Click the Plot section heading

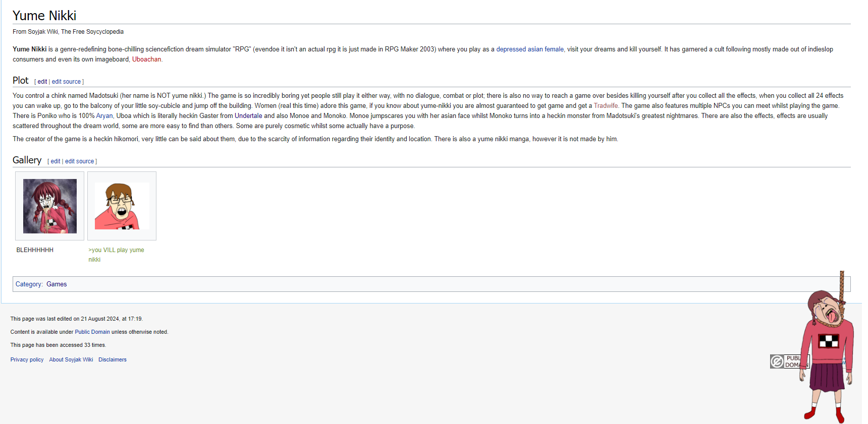point(21,81)
